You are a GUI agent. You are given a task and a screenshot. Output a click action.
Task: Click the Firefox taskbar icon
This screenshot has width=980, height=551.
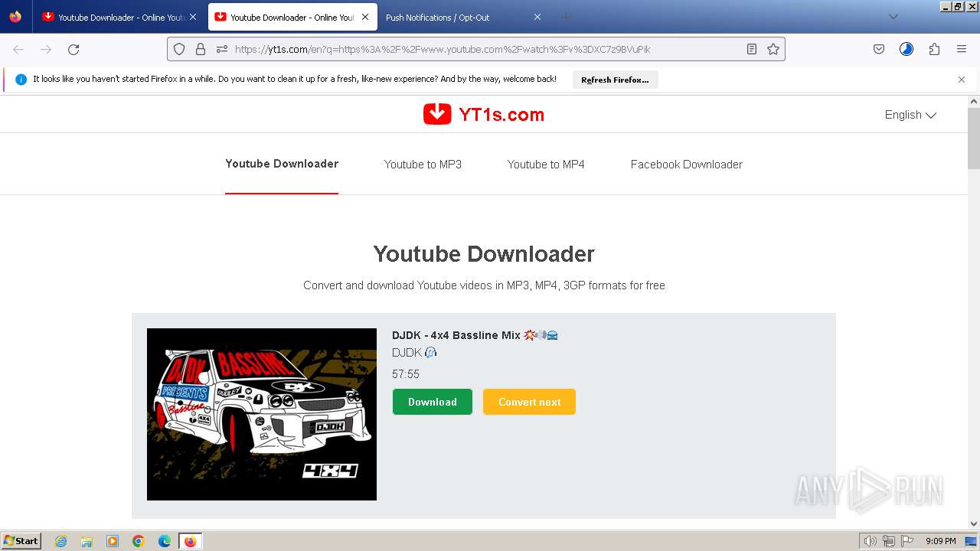[x=190, y=541]
